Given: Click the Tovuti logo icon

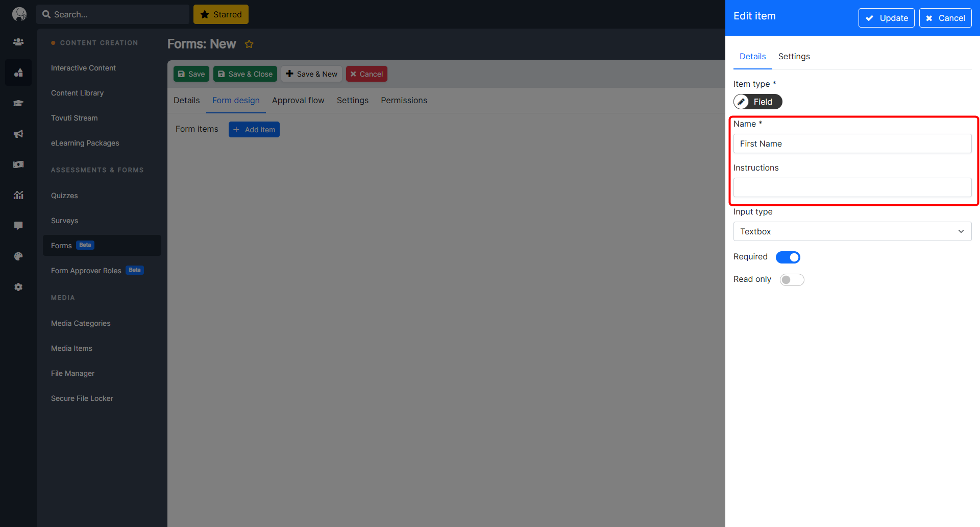Looking at the screenshot, I should 19,14.
